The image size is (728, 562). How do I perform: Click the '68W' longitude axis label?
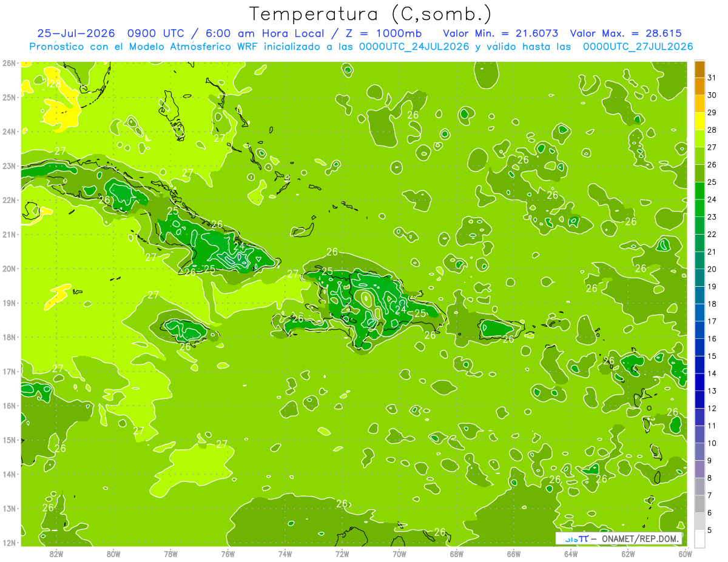point(457,553)
